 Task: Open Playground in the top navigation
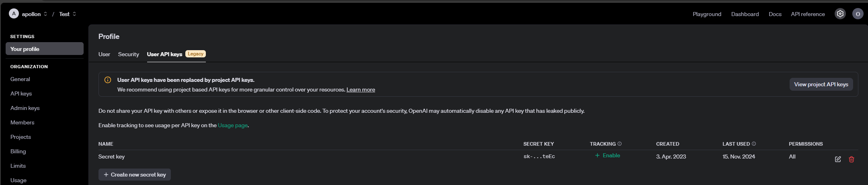(707, 14)
